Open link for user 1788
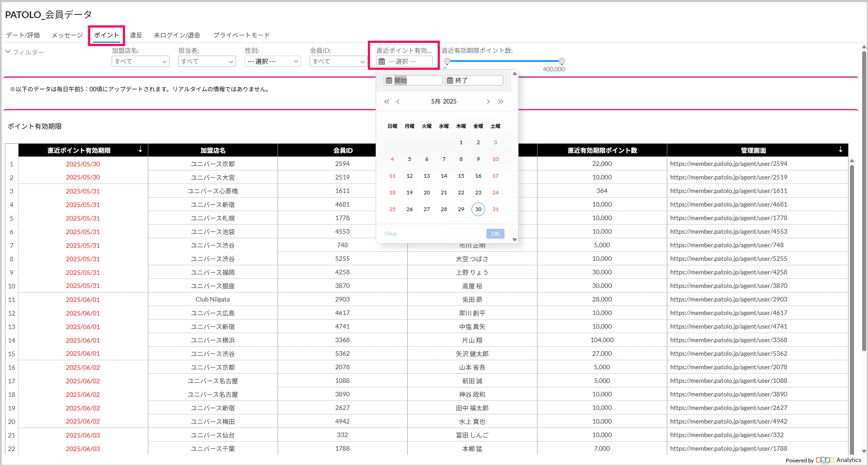This screenshot has width=868, height=466. pyautogui.click(x=729, y=448)
